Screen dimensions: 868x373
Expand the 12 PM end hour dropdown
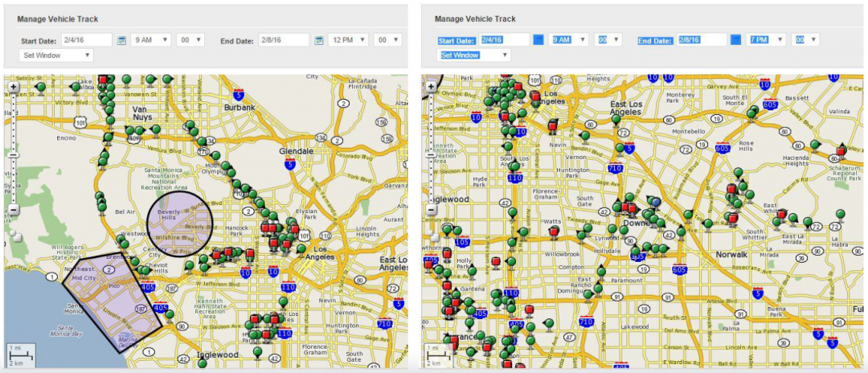(x=351, y=40)
